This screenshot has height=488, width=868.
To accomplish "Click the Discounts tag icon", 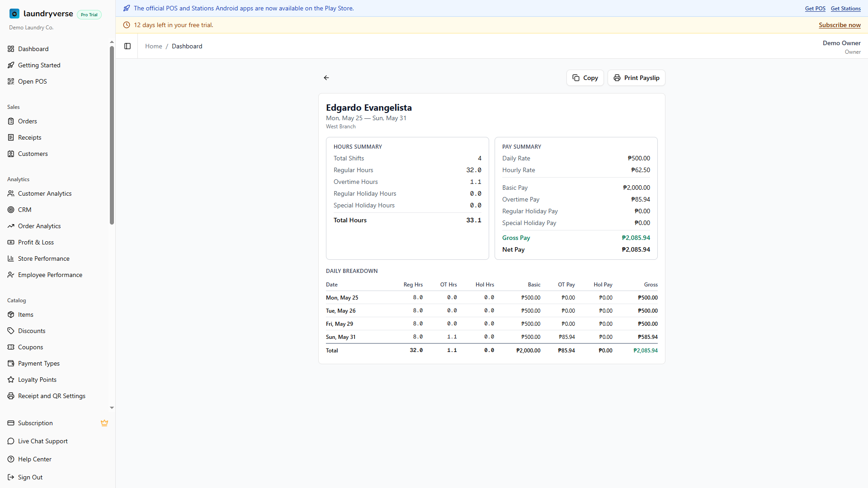I will pyautogui.click(x=11, y=331).
